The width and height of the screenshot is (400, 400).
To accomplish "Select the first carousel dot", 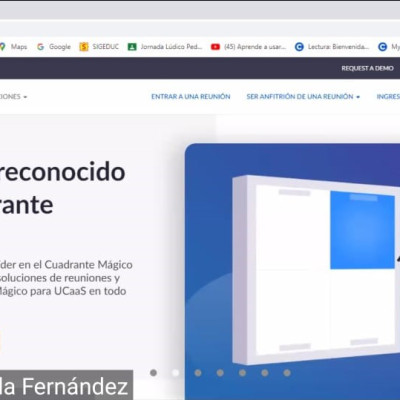I will pos(153,373).
